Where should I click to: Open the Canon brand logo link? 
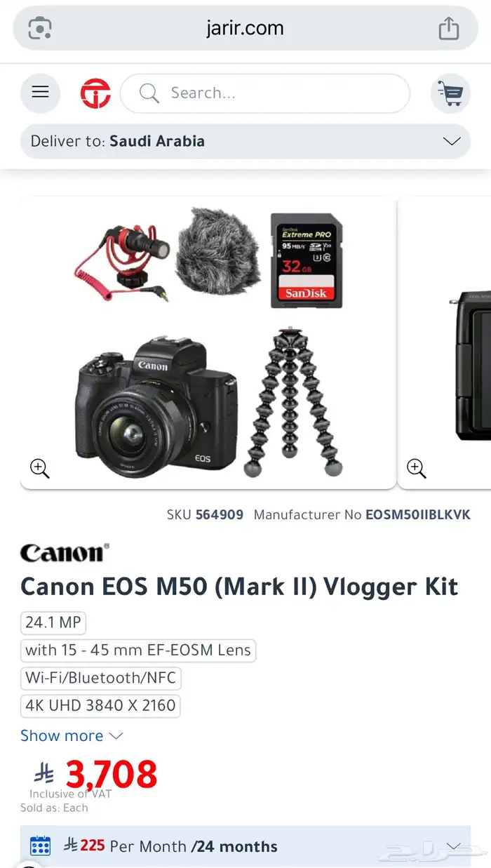(x=65, y=553)
